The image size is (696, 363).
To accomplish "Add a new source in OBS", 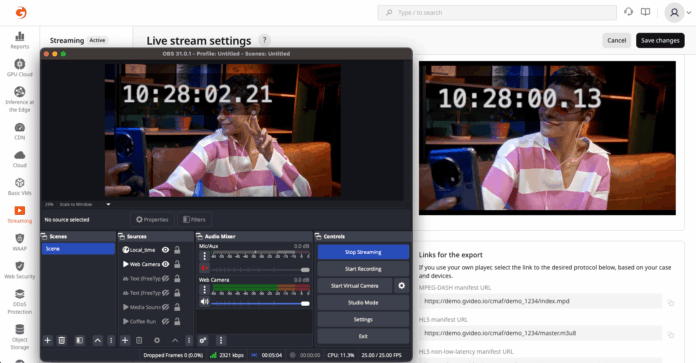I will [125, 340].
